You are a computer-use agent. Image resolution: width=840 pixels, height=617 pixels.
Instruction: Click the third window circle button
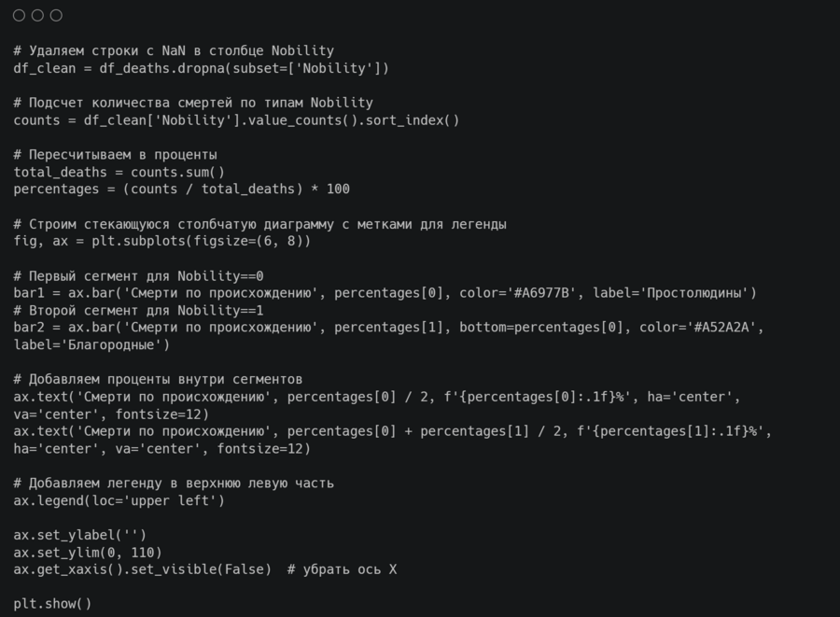pyautogui.click(x=56, y=15)
